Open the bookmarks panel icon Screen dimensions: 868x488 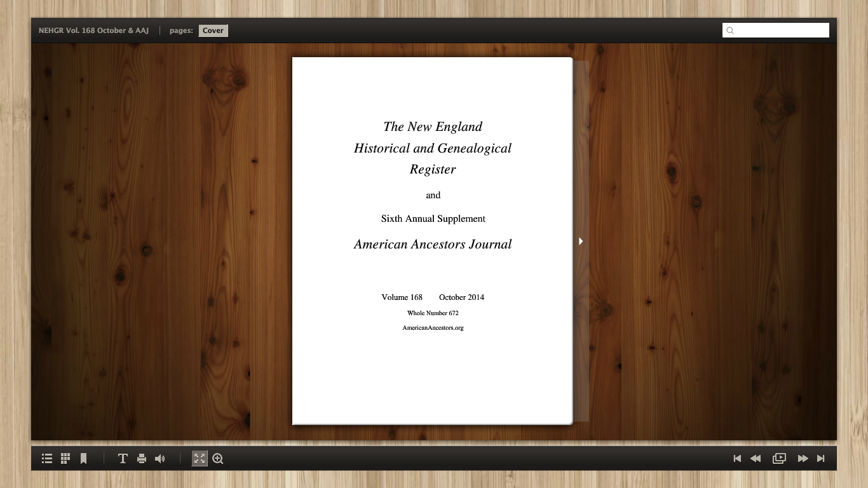tap(83, 459)
